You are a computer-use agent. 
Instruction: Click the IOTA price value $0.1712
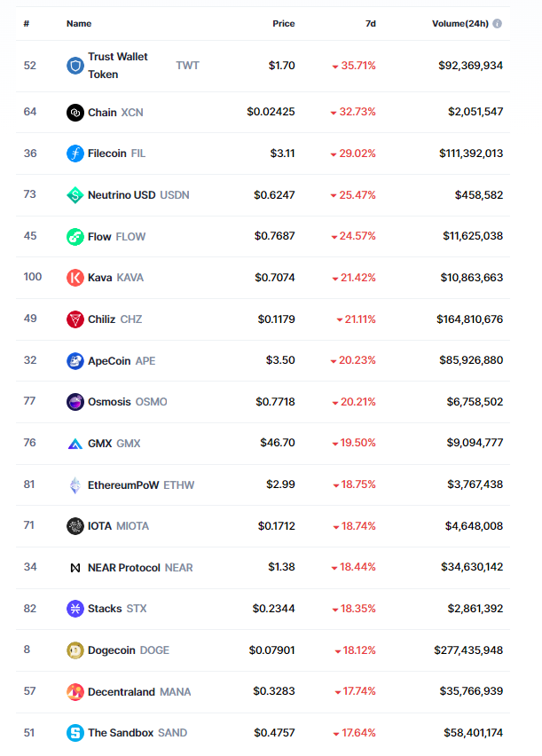tap(276, 526)
